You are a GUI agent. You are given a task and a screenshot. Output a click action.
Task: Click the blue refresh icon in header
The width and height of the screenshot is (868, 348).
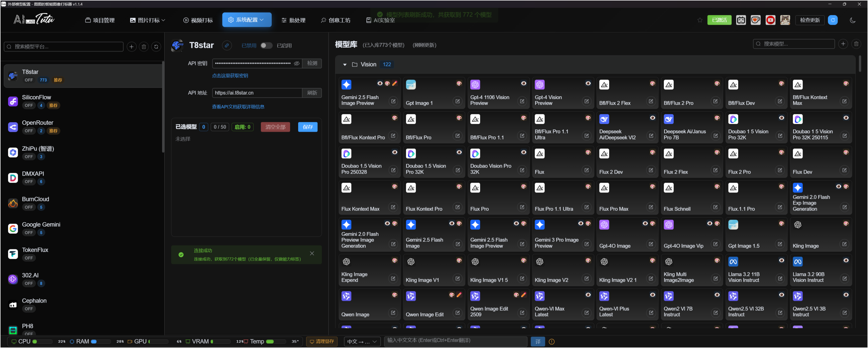[833, 20]
